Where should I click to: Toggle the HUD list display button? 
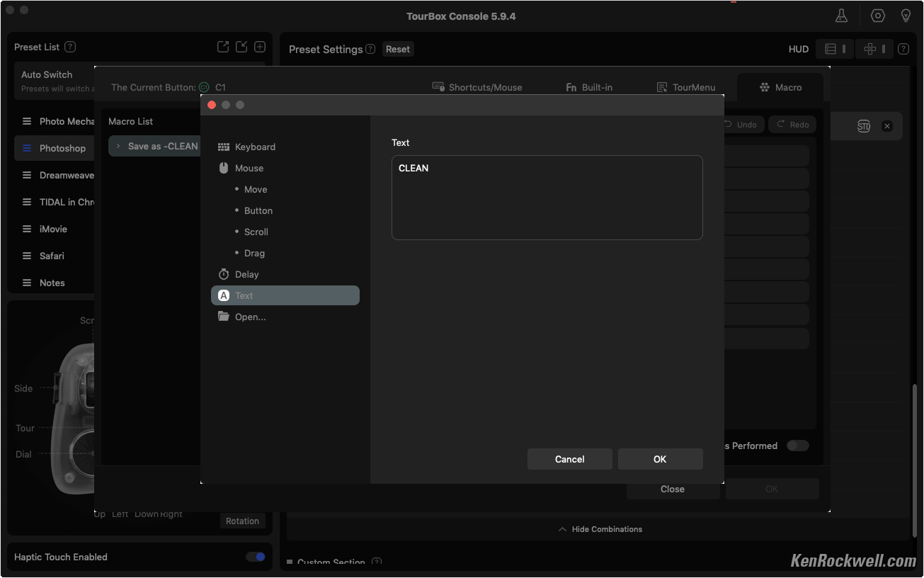tap(835, 49)
